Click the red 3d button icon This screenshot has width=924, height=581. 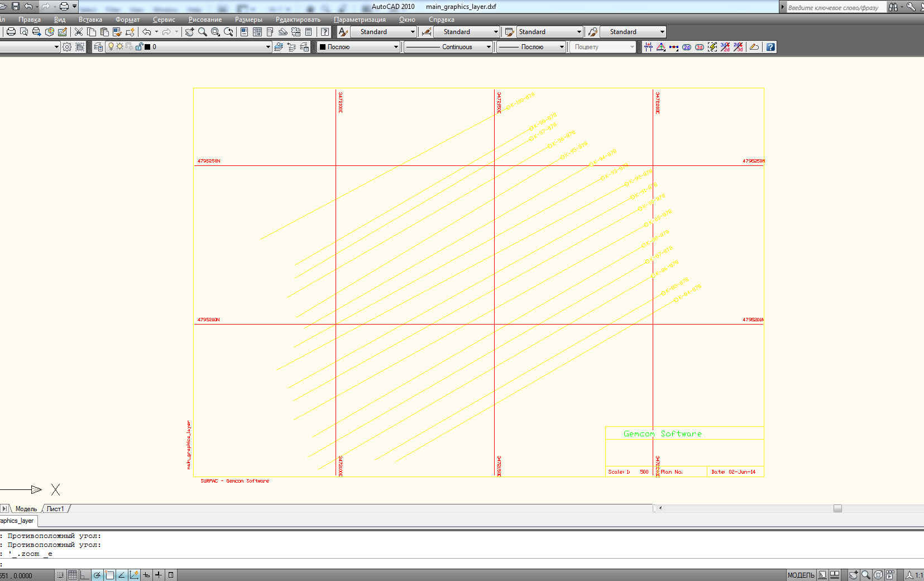click(700, 47)
